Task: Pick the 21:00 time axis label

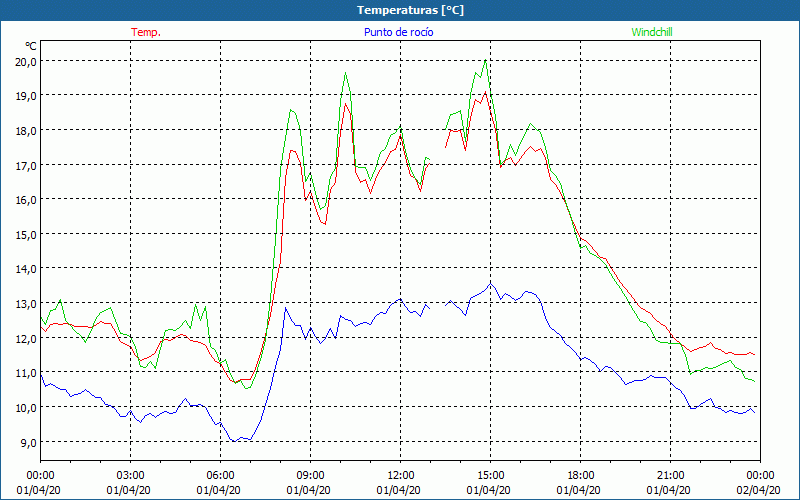Action: pyautogui.click(x=671, y=475)
